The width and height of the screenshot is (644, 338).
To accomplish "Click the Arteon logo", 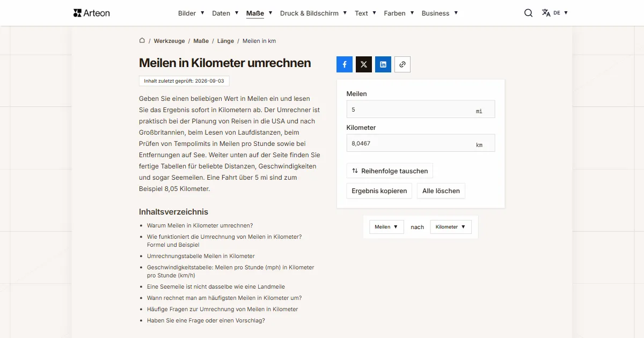I will [x=92, y=13].
